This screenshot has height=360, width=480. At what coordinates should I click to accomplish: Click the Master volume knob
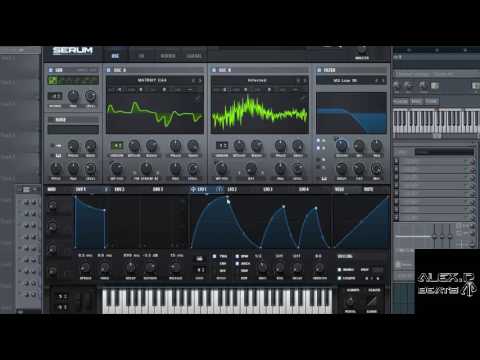[362, 51]
